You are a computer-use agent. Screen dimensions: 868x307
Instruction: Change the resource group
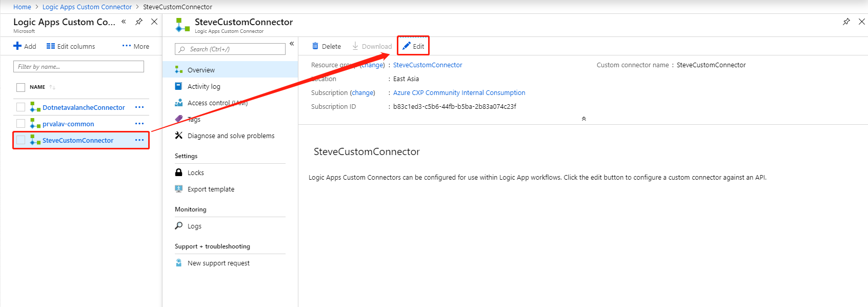tap(372, 65)
